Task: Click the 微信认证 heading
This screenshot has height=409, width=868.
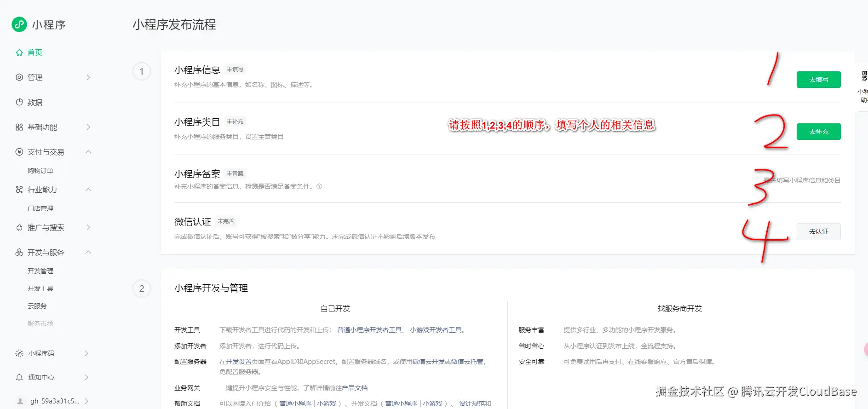Action: pyautogui.click(x=193, y=222)
